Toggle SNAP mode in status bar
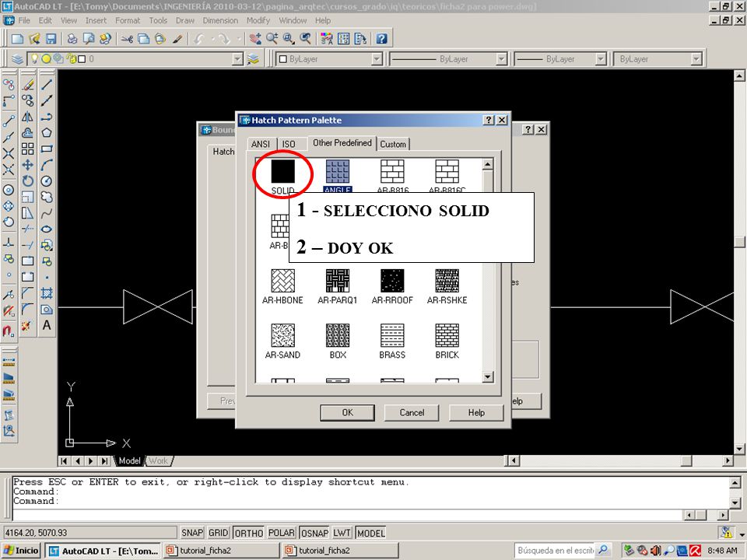The image size is (747, 560). click(x=192, y=533)
